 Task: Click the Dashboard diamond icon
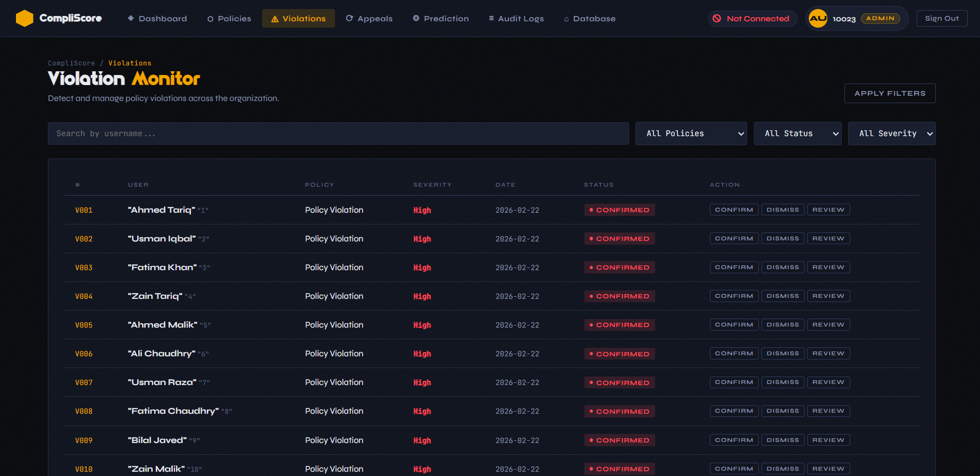point(131,19)
